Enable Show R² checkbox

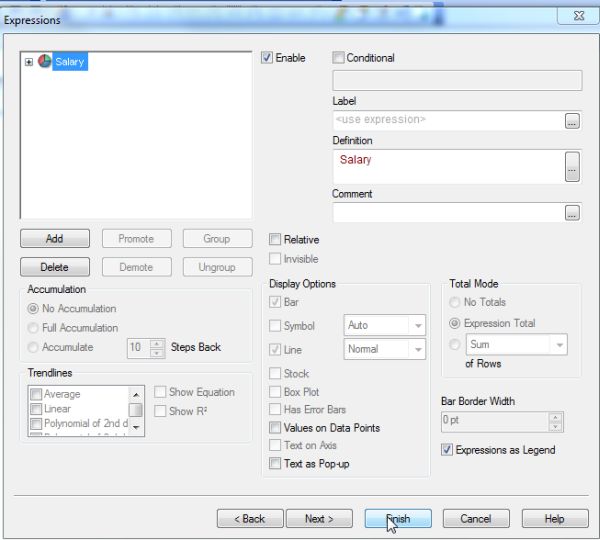tap(160, 411)
